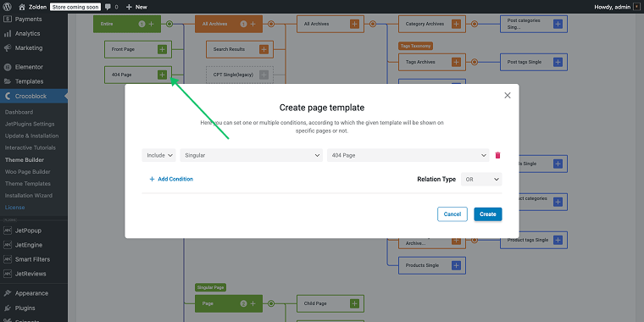
Task: Add template on Products Single plus
Action: pyautogui.click(x=456, y=265)
